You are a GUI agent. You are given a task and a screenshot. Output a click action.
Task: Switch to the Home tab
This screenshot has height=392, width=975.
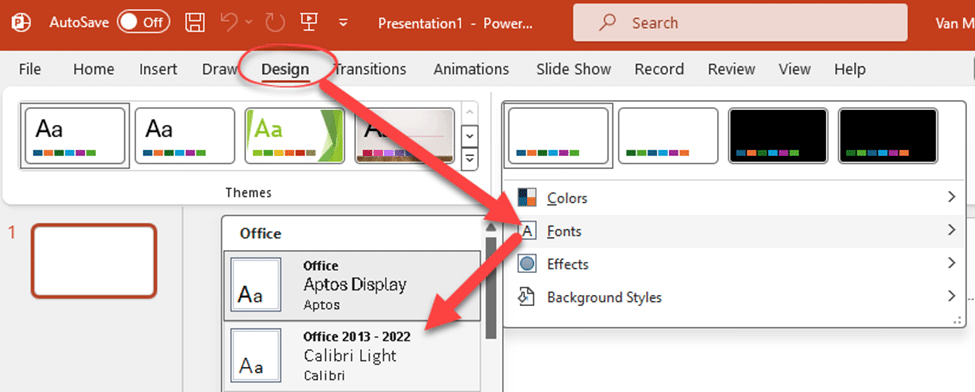[x=94, y=69]
